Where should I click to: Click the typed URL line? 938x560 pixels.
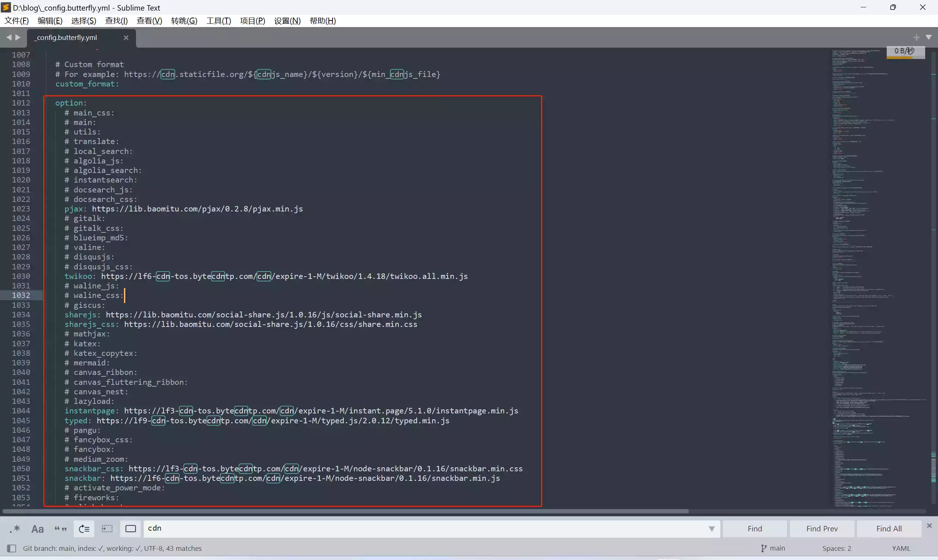(257, 420)
